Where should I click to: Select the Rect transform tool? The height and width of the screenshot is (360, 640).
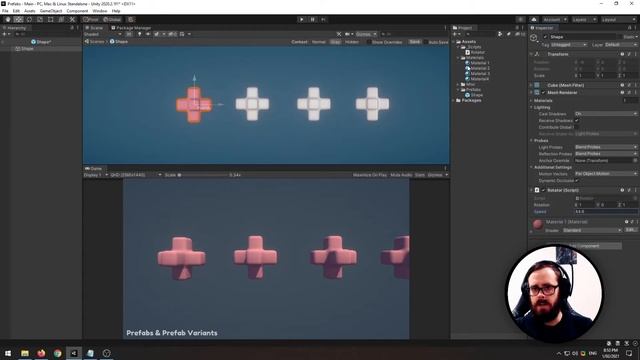51,20
